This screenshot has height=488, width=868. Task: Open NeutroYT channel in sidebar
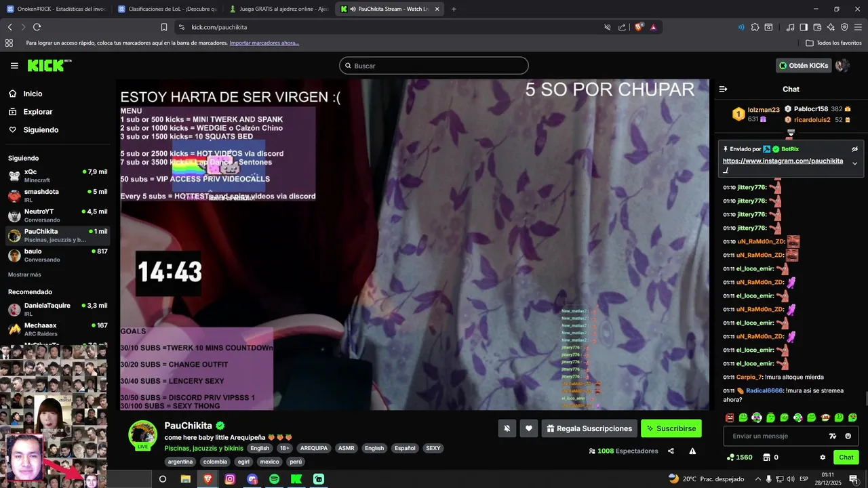tap(58, 216)
